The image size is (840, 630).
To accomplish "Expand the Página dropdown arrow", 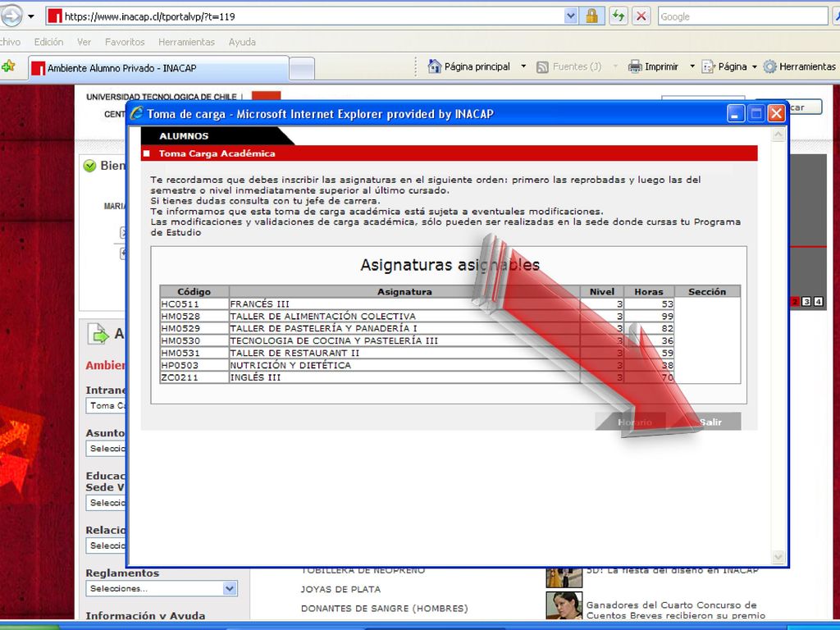I will point(755,67).
